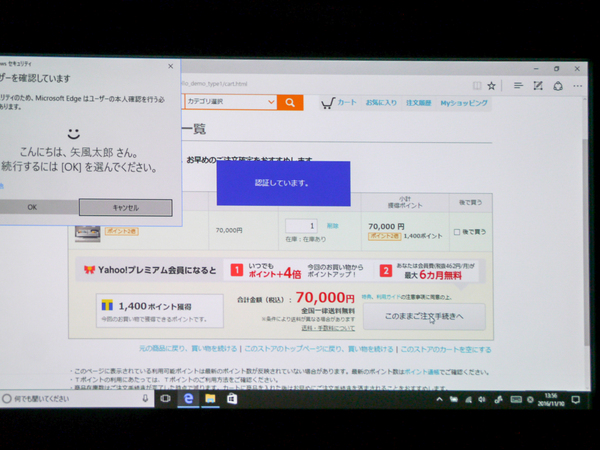Viewport: 600px width, 450px height.
Task: Click the touch keyboard tray icon
Action: [x=516, y=400]
